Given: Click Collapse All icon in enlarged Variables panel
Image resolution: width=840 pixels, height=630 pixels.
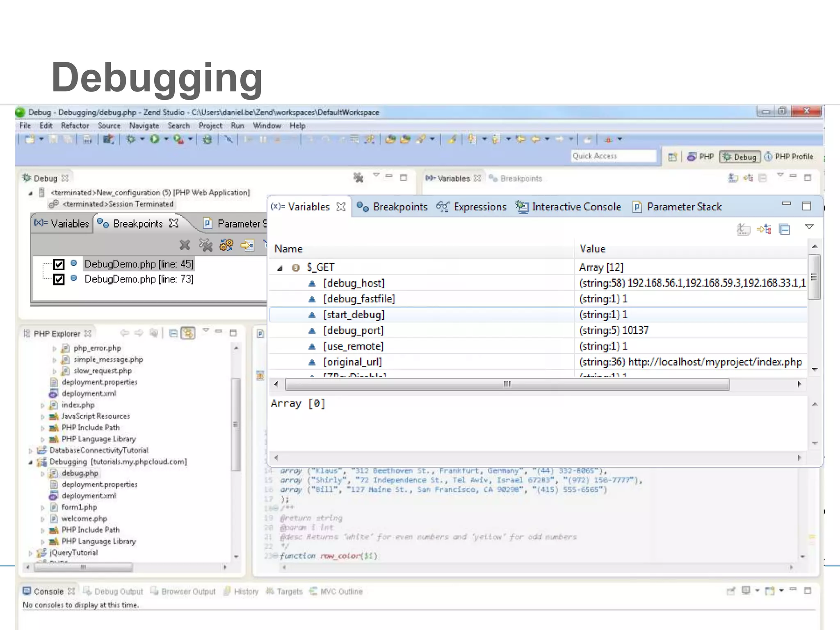Looking at the screenshot, I should point(785,229).
